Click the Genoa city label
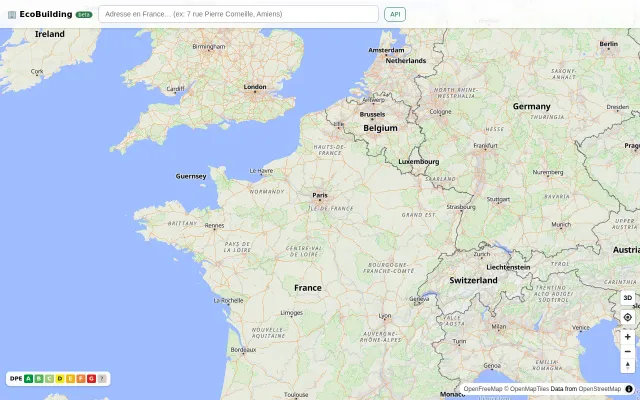 [x=491, y=366]
